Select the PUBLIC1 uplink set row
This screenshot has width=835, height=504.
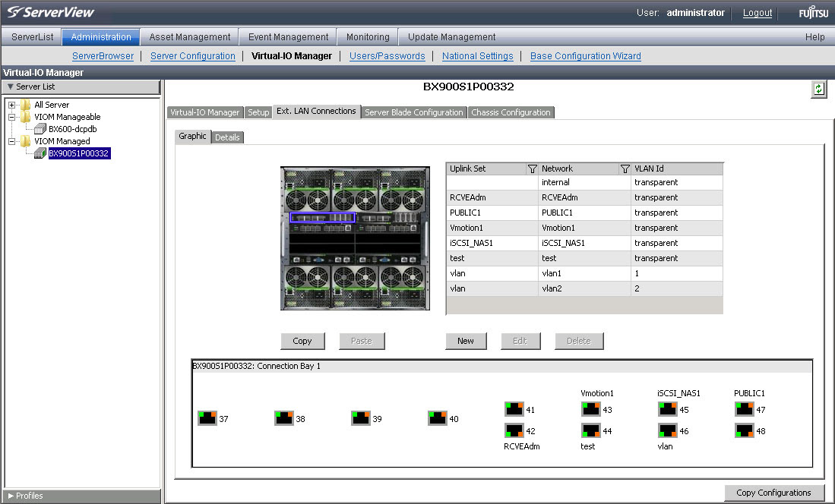coord(584,213)
